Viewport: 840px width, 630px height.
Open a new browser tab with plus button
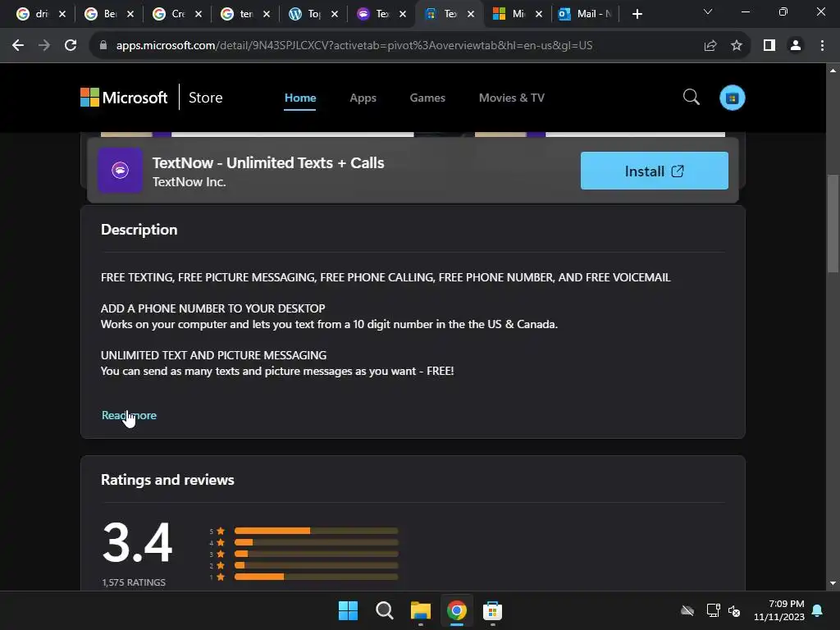[x=637, y=14]
